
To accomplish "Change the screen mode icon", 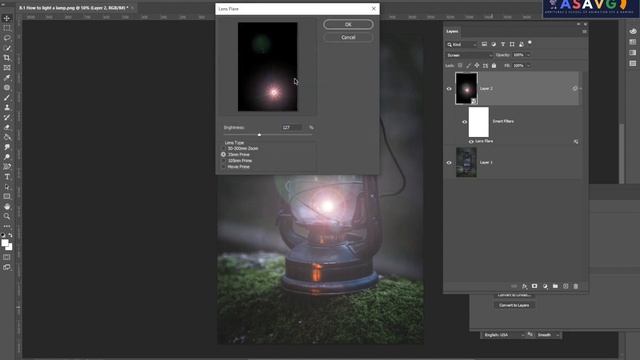I will tap(7, 267).
